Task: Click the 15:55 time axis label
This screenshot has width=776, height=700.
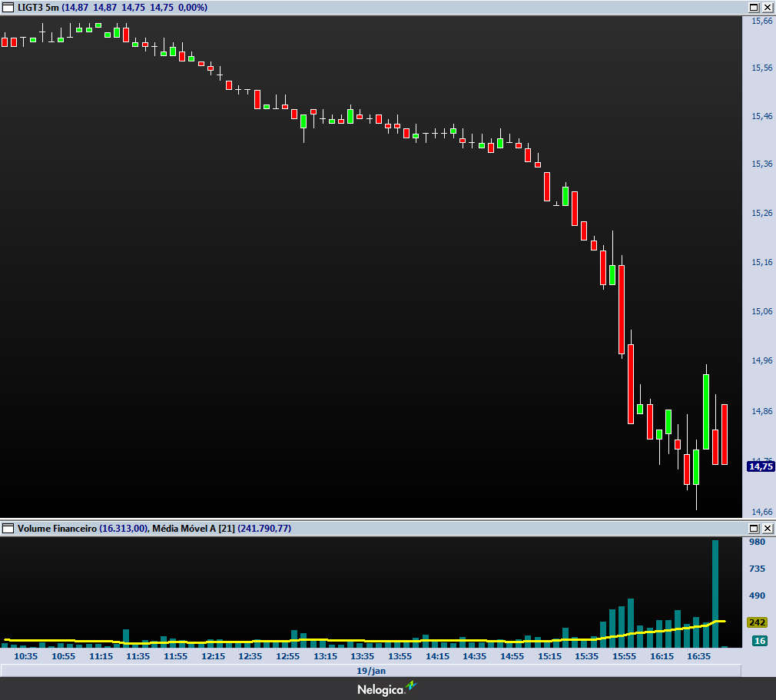Action: pyautogui.click(x=624, y=657)
